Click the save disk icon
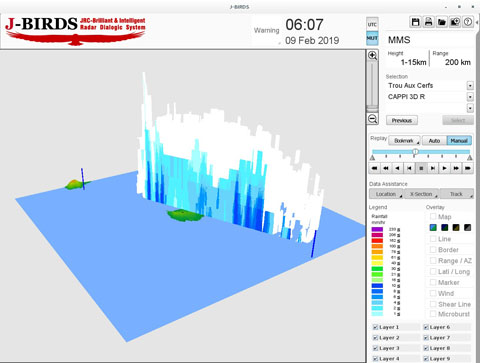The height and width of the screenshot is (363, 480). click(415, 22)
